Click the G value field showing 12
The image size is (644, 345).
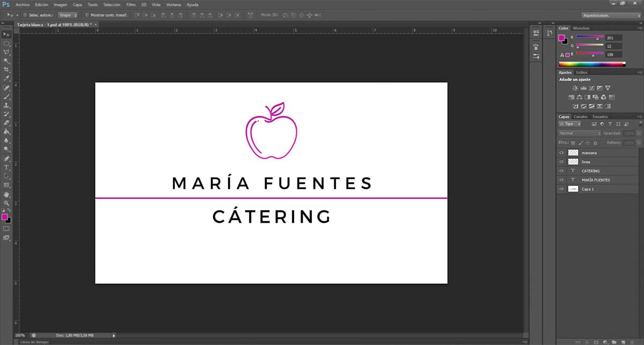pyautogui.click(x=614, y=46)
